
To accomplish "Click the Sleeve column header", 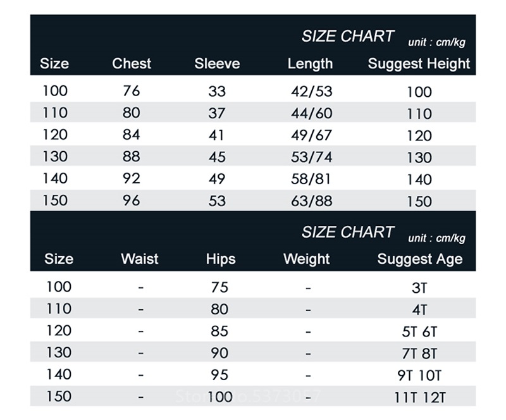I will 217,64.
